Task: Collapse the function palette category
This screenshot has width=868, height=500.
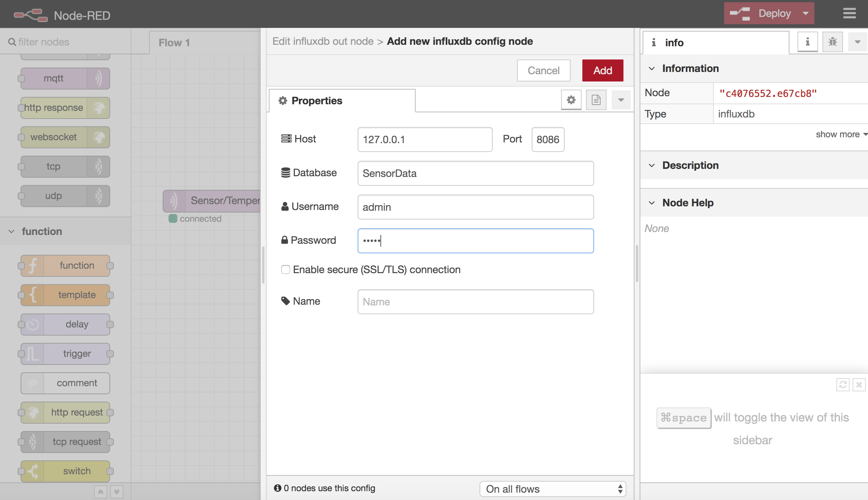Action: tap(65, 231)
